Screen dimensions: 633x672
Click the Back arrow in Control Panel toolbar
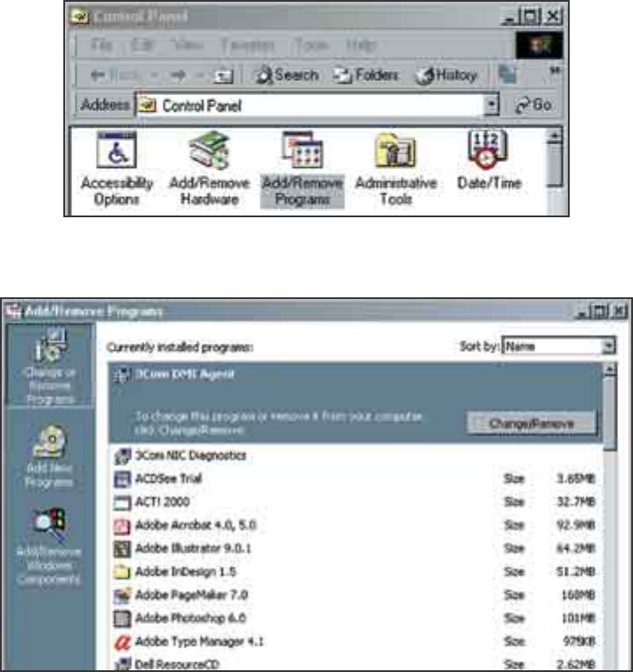pyautogui.click(x=98, y=76)
